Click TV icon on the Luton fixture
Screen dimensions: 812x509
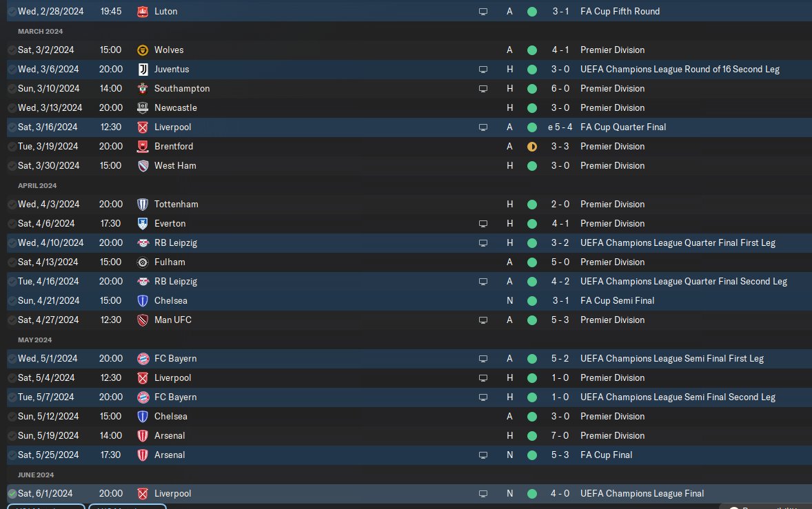pyautogui.click(x=483, y=11)
